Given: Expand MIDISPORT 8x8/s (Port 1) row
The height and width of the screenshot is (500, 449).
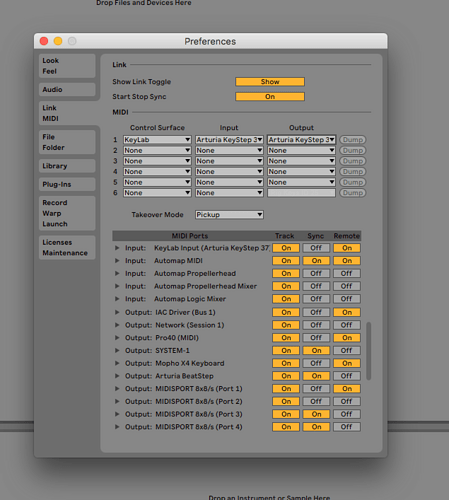Looking at the screenshot, I should pyautogui.click(x=117, y=389).
